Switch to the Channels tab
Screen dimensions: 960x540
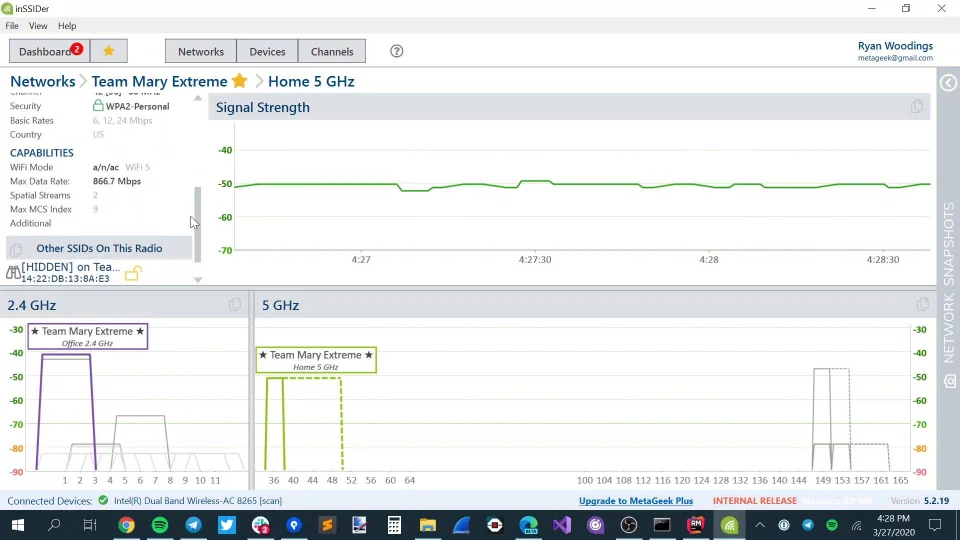332,51
